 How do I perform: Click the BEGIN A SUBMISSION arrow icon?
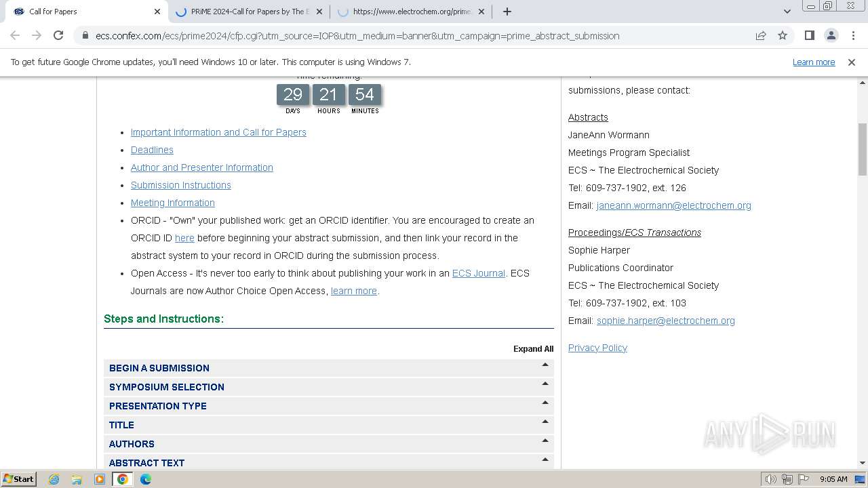click(x=545, y=365)
